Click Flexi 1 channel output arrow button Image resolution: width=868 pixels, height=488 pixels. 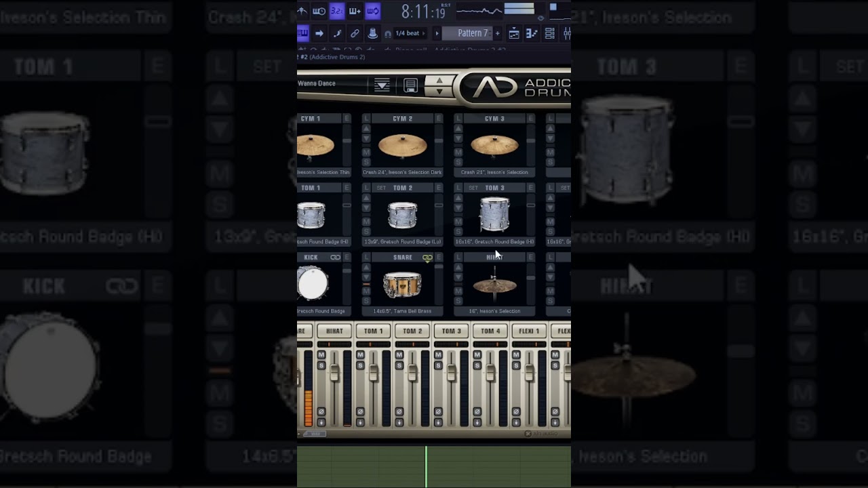516,422
